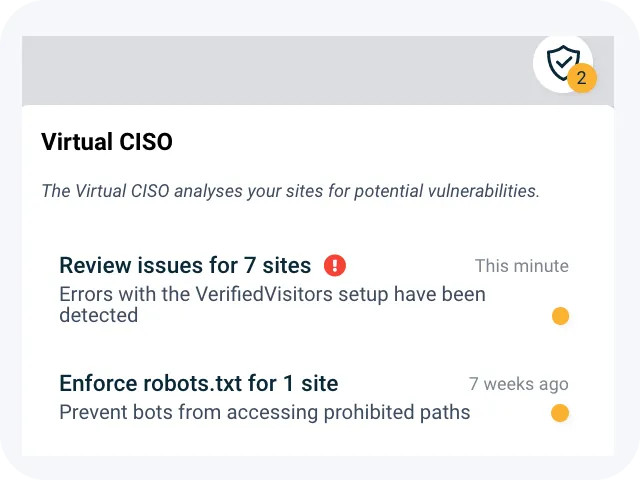The image size is (640, 480).
Task: Click the Virtual CISO heading
Action: click(x=107, y=142)
